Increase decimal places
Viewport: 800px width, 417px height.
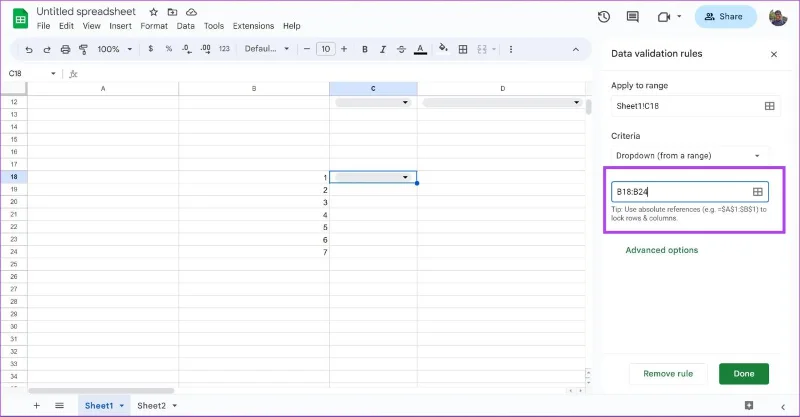coord(205,49)
